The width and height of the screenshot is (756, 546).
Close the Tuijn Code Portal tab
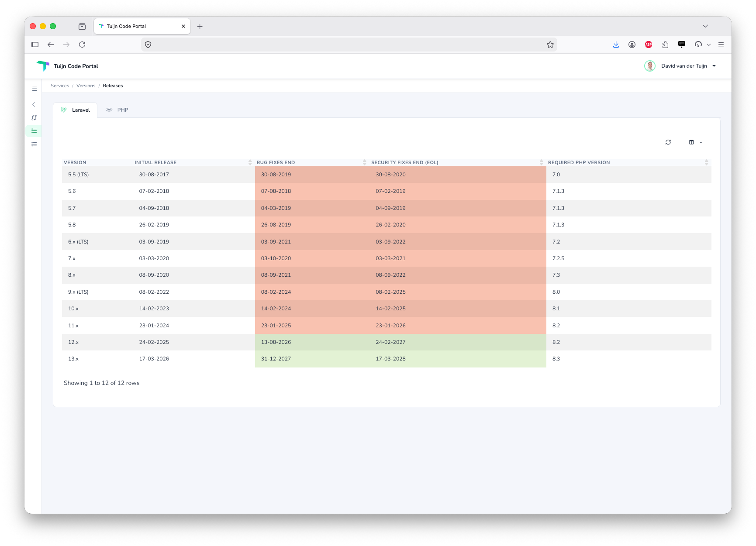(183, 26)
